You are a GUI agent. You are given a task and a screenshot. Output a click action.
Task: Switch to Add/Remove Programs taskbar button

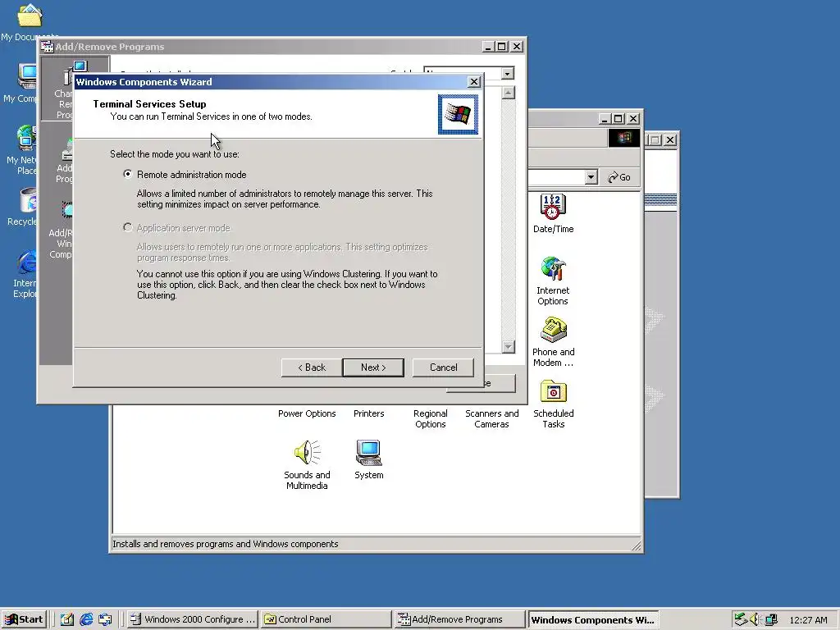(x=459, y=619)
